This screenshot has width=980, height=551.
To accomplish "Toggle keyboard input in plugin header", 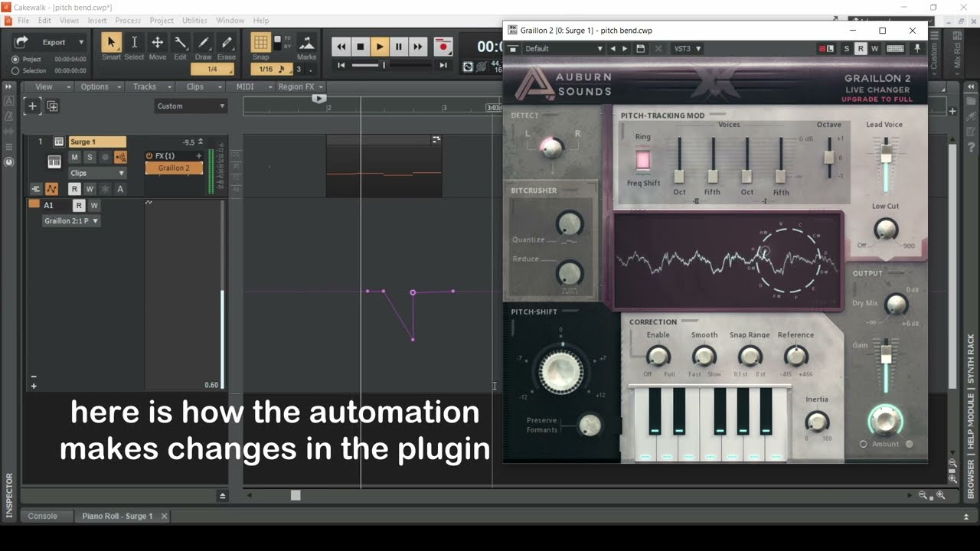I will 895,48.
